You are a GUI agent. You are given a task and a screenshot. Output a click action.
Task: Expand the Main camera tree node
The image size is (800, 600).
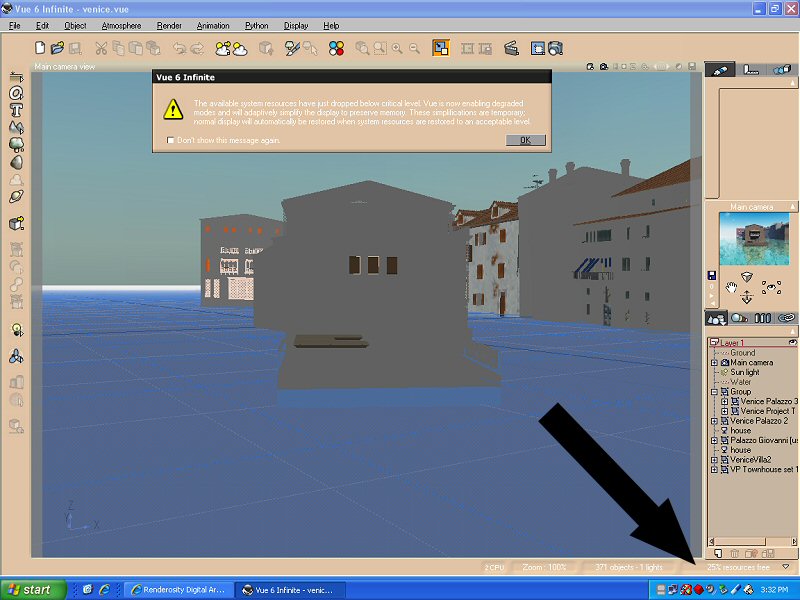(714, 363)
